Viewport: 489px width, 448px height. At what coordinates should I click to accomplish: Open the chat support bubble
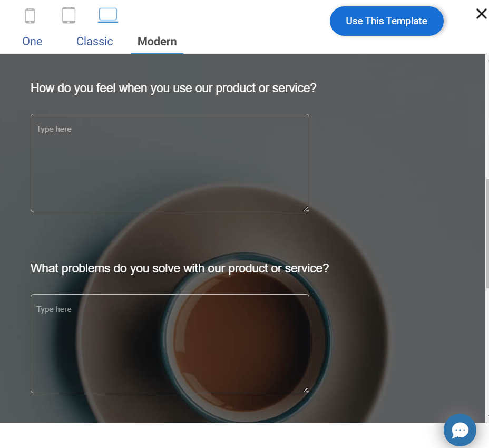tap(459, 430)
